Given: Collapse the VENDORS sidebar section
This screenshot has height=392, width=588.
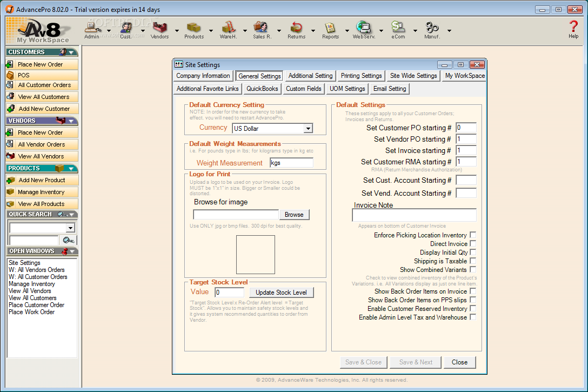Looking at the screenshot, I should (x=71, y=121).
